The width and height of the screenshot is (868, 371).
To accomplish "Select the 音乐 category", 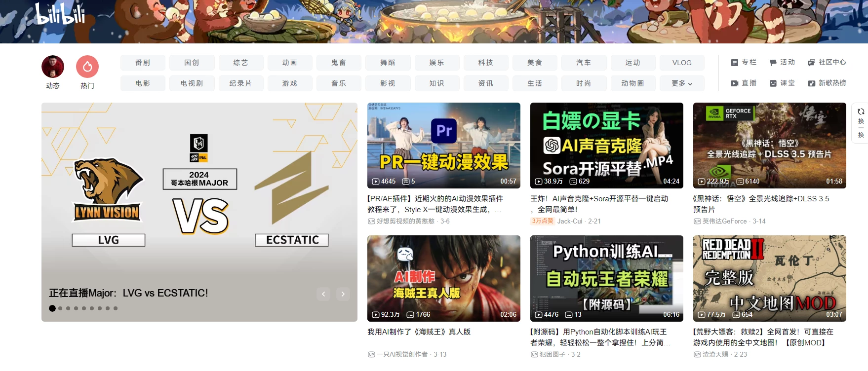I will tap(339, 83).
